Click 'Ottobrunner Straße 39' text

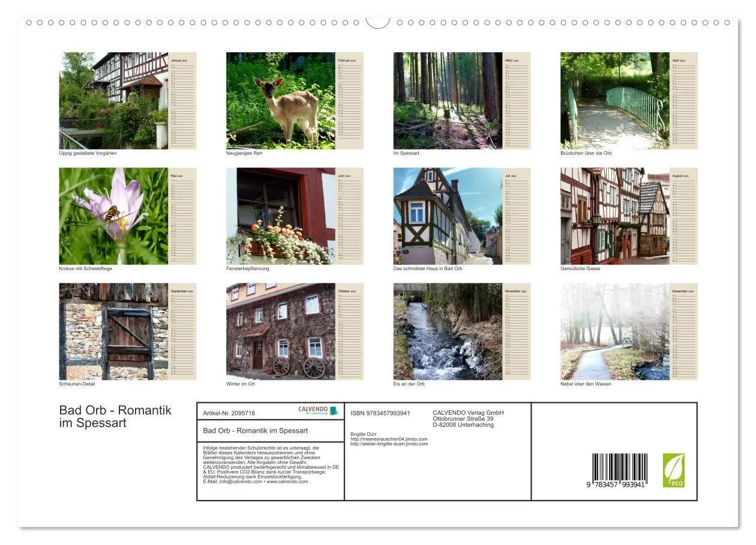pos(463,418)
